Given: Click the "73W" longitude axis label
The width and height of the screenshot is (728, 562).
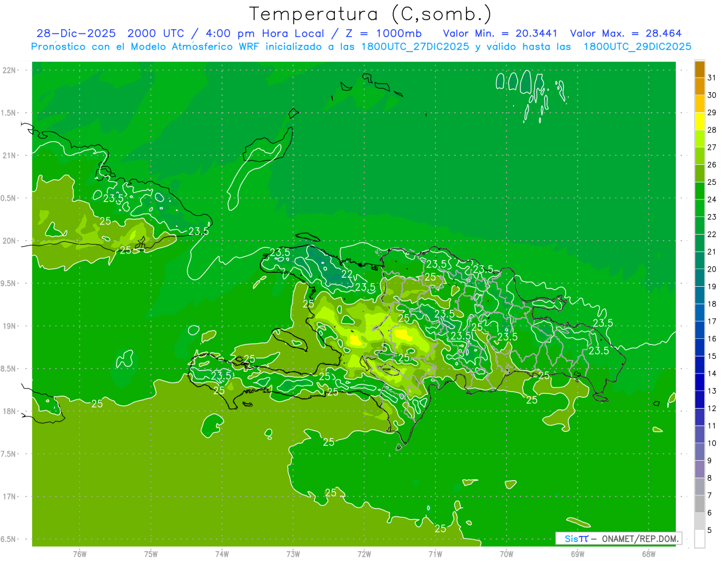Looking at the screenshot, I should (293, 554).
